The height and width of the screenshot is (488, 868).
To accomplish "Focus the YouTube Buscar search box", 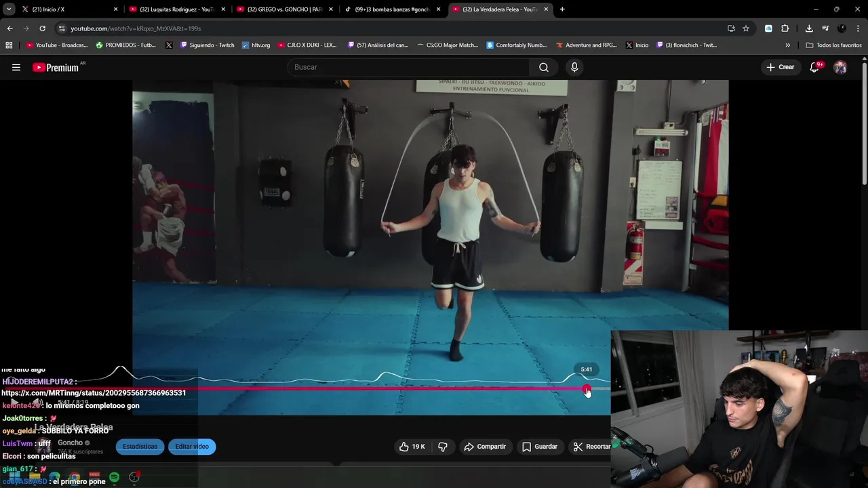I will coord(409,67).
